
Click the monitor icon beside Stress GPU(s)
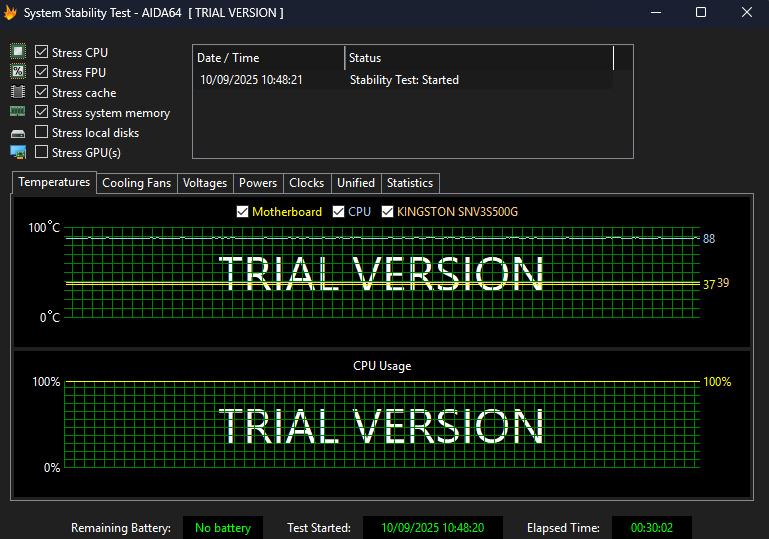point(18,152)
